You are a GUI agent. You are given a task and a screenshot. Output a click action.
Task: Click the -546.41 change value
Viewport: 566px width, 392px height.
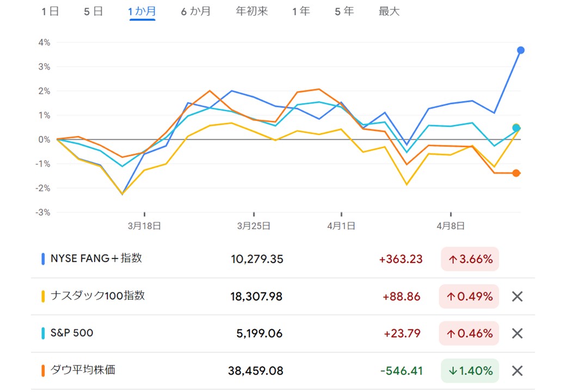pyautogui.click(x=402, y=371)
